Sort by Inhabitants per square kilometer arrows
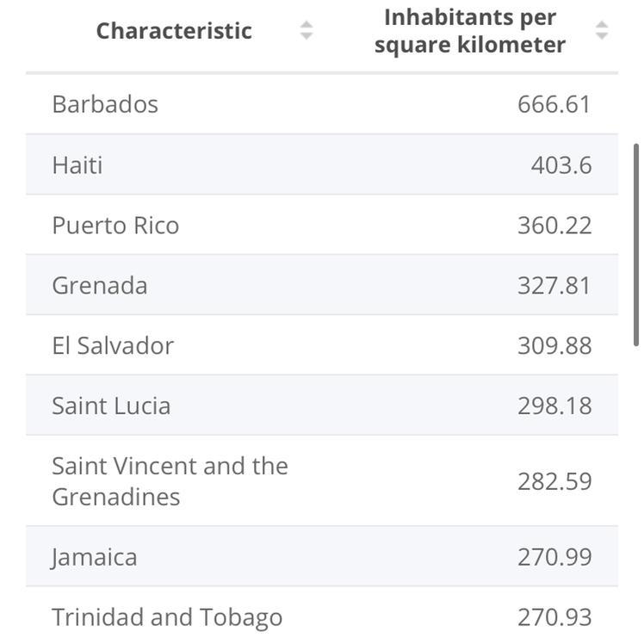Viewport: 644px width, 644px height. point(602,30)
